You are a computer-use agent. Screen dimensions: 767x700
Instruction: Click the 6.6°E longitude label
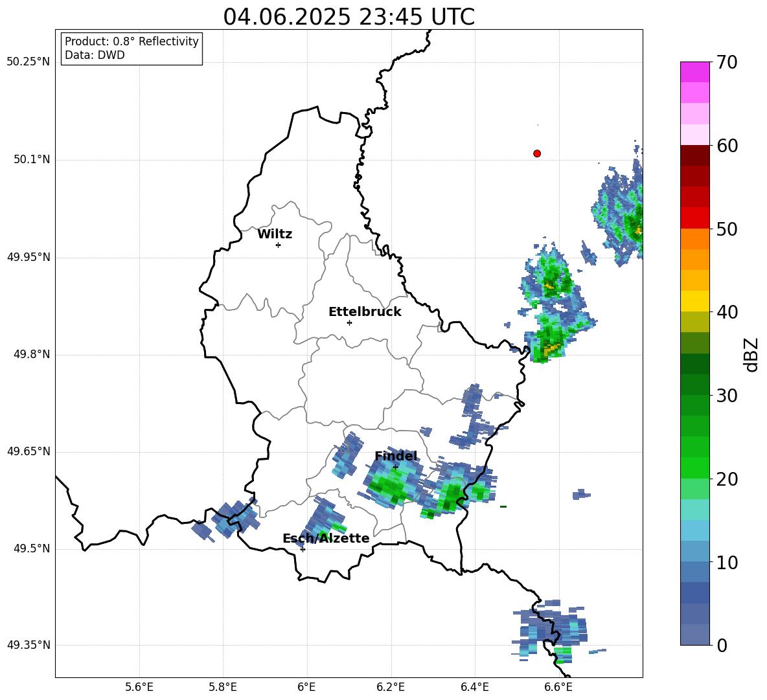558,687
